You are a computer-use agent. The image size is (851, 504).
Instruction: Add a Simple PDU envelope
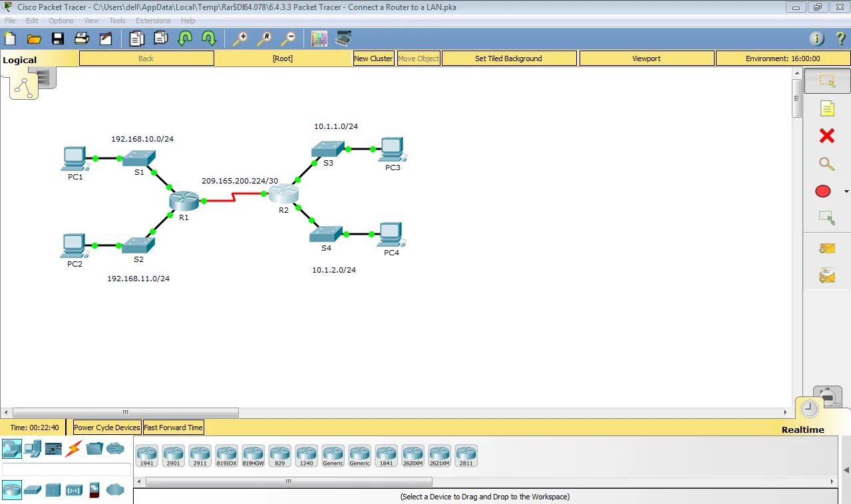coord(827,248)
